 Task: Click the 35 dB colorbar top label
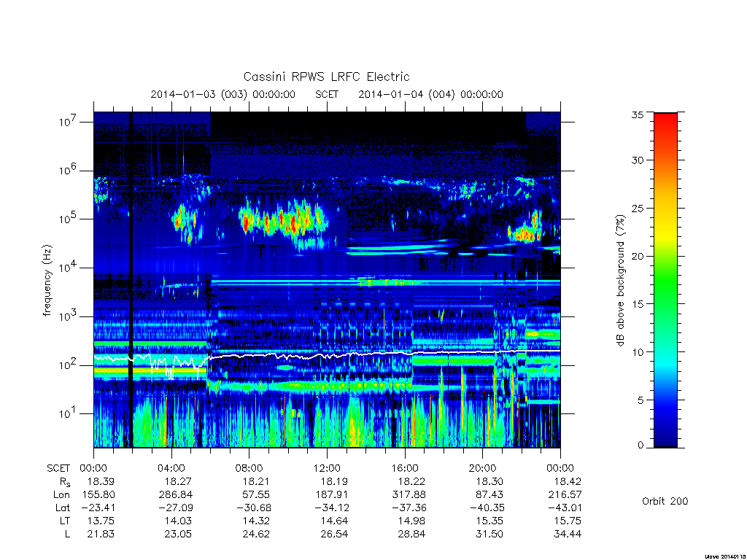[637, 114]
